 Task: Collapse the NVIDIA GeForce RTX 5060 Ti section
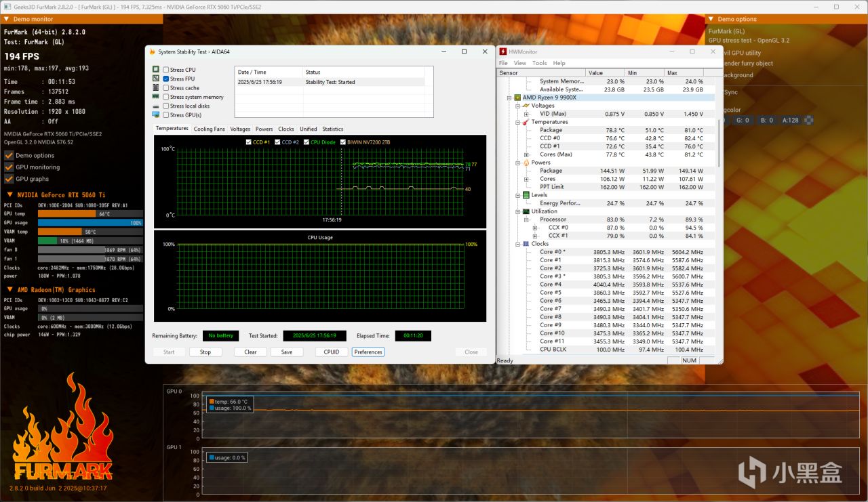10,195
